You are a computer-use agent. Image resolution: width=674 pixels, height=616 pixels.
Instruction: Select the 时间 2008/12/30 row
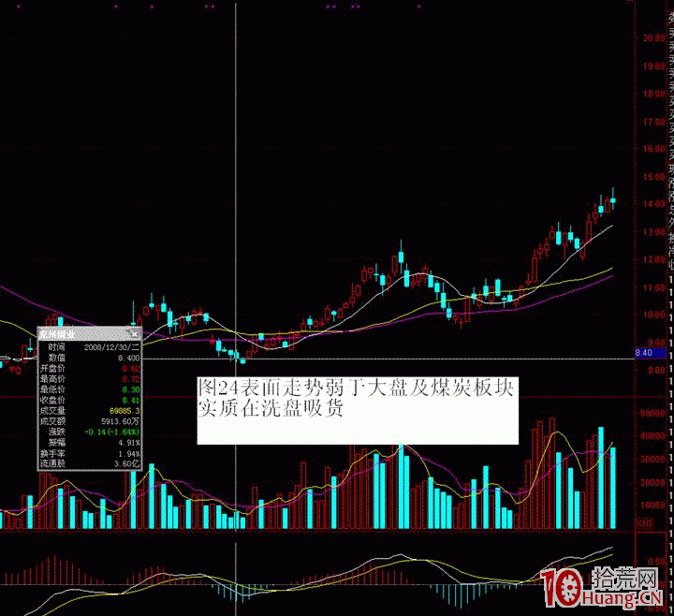click(89, 345)
